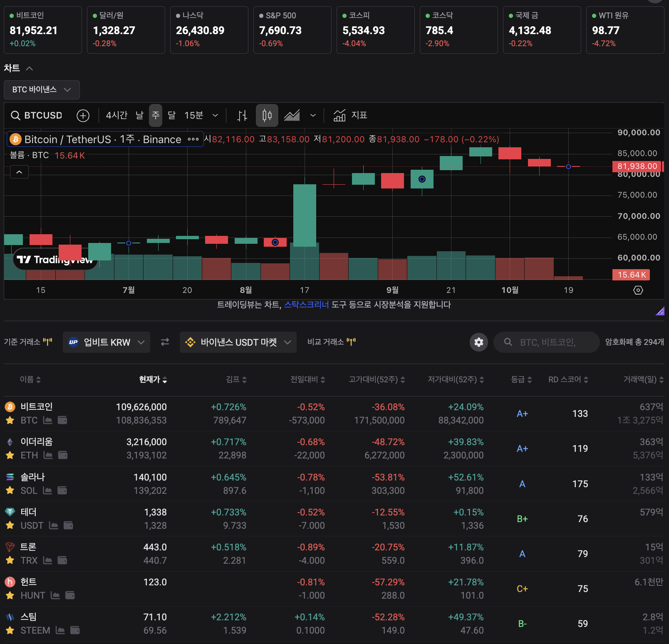Add symbol to compare with plus icon
669x644 pixels.
click(83, 115)
